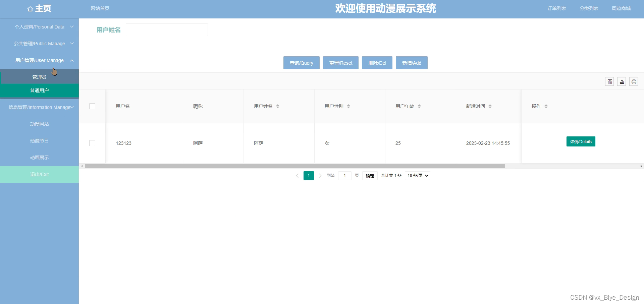Viewport: 644px width, 304px height.
Task: Open 分类列表 link in header
Action: 589,8
